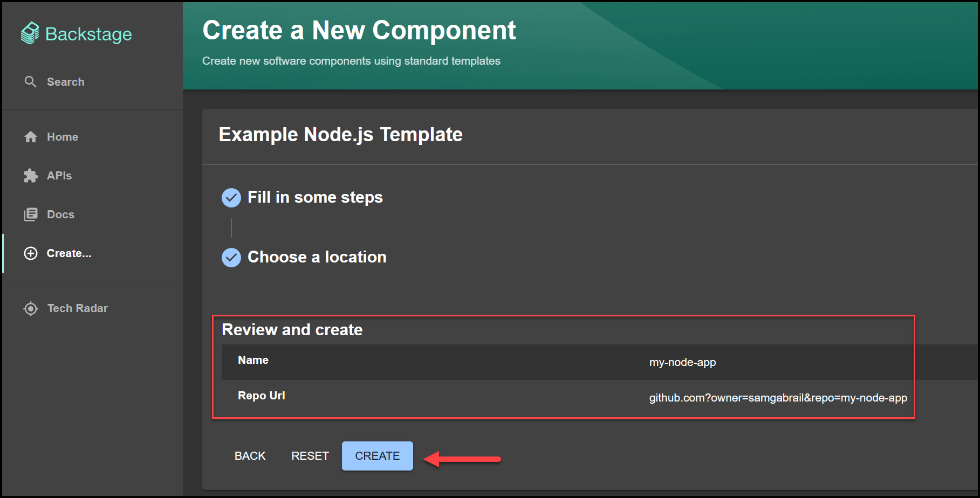
Task: Click the Backstage logo icon
Action: (30, 33)
